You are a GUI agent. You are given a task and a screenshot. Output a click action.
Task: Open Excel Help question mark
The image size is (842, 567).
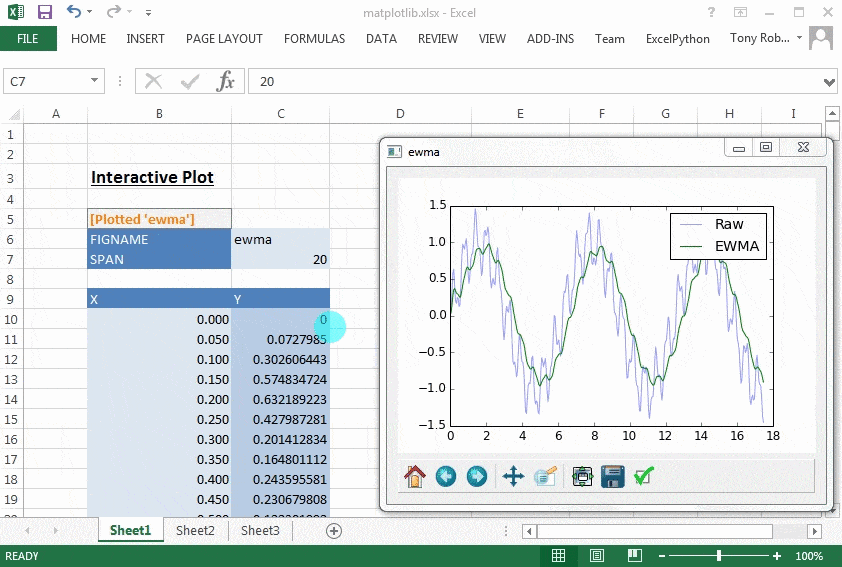click(711, 12)
